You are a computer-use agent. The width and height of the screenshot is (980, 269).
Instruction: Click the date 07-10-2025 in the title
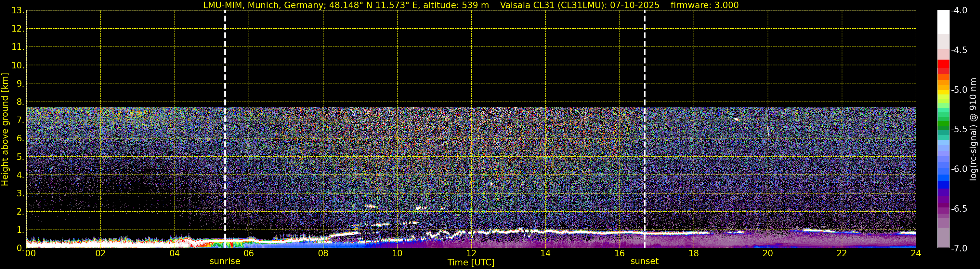point(634,5)
